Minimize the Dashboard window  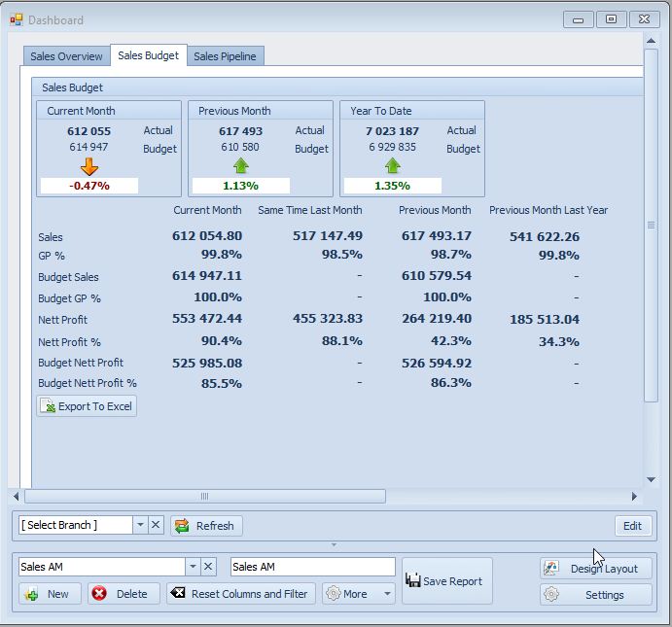click(x=578, y=19)
